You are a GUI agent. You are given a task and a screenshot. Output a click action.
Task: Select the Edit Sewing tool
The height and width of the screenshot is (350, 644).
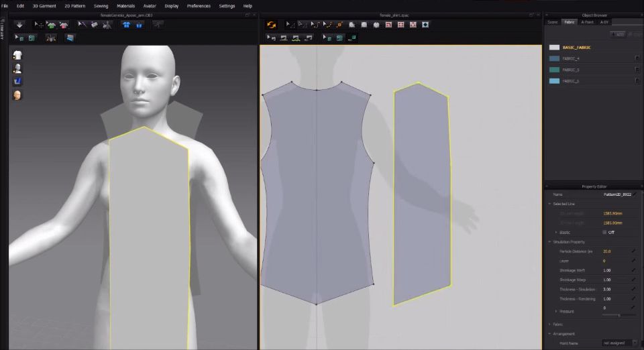pyautogui.click(x=271, y=38)
